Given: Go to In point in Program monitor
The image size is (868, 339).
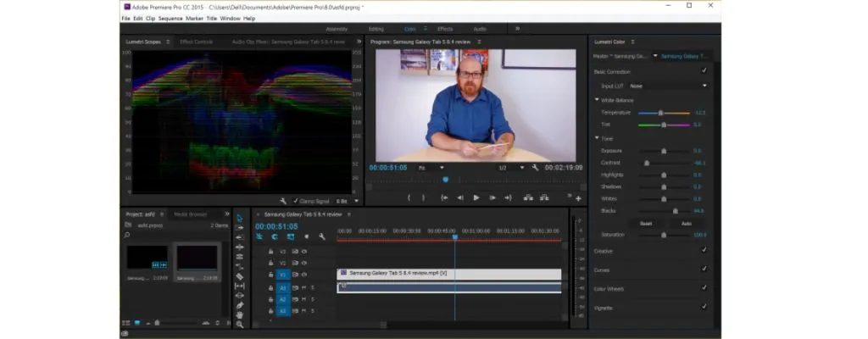Looking at the screenshot, I should tap(444, 197).
